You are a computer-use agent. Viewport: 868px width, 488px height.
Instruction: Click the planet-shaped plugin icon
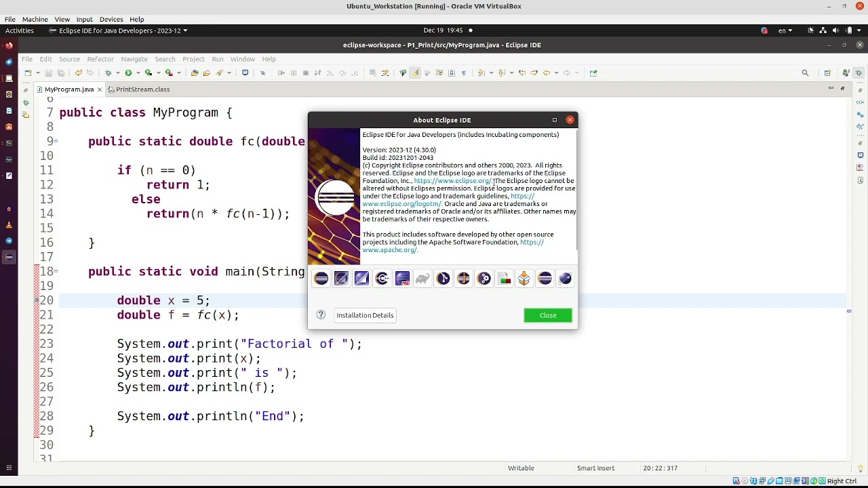click(565, 279)
